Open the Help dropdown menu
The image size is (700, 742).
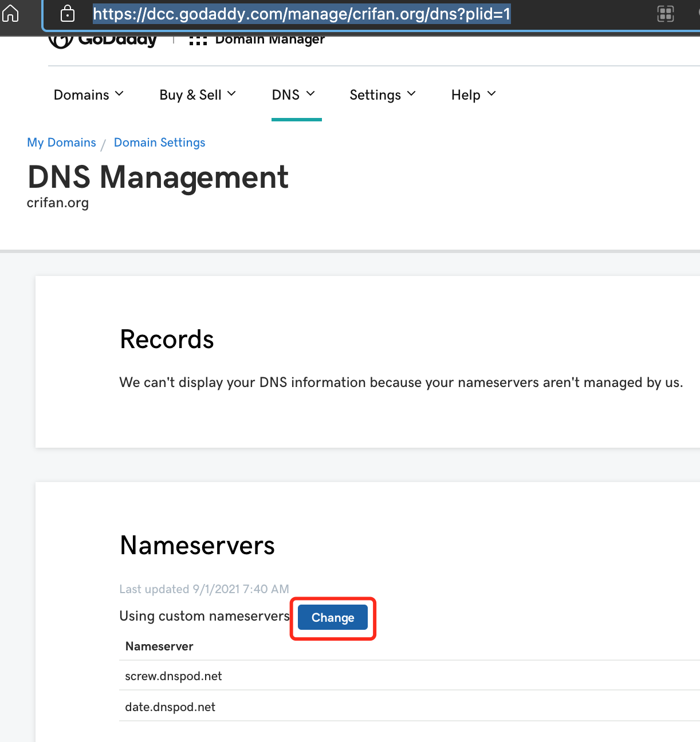coord(474,94)
